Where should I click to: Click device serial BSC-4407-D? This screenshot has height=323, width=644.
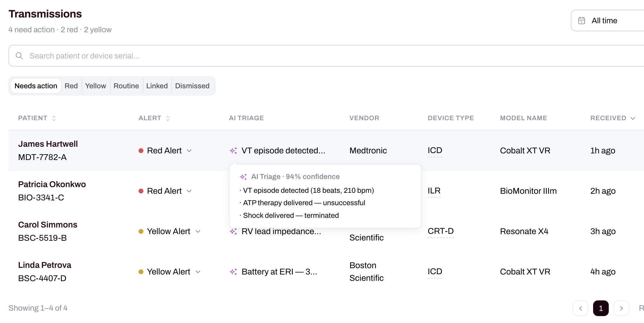(x=42, y=278)
